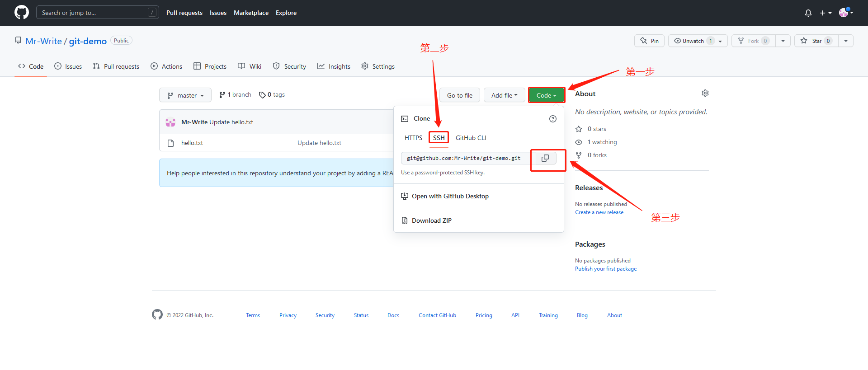The height and width of the screenshot is (370, 868).
Task: Open Pull requests in top navigation
Action: click(x=184, y=13)
